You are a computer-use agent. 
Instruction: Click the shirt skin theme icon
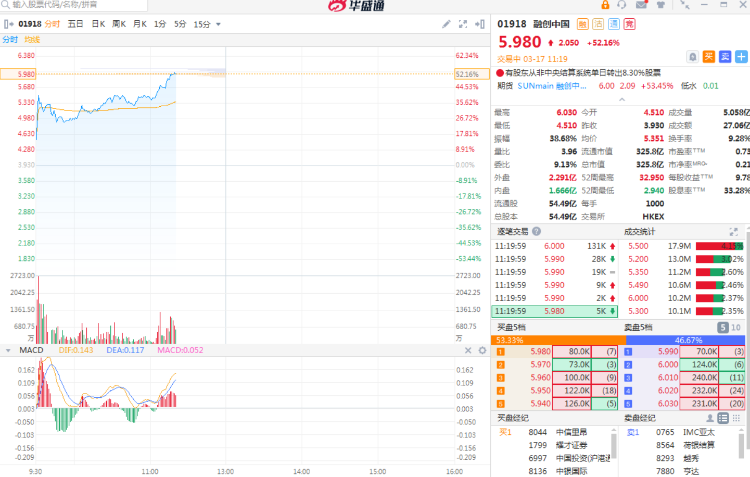(661, 5)
